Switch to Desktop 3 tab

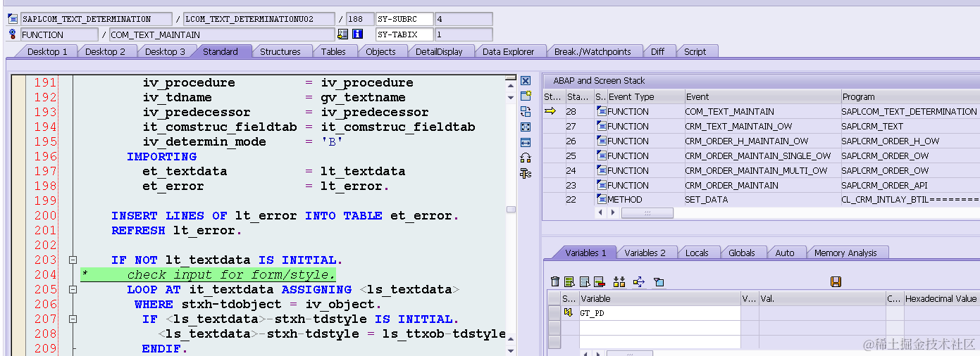(165, 51)
